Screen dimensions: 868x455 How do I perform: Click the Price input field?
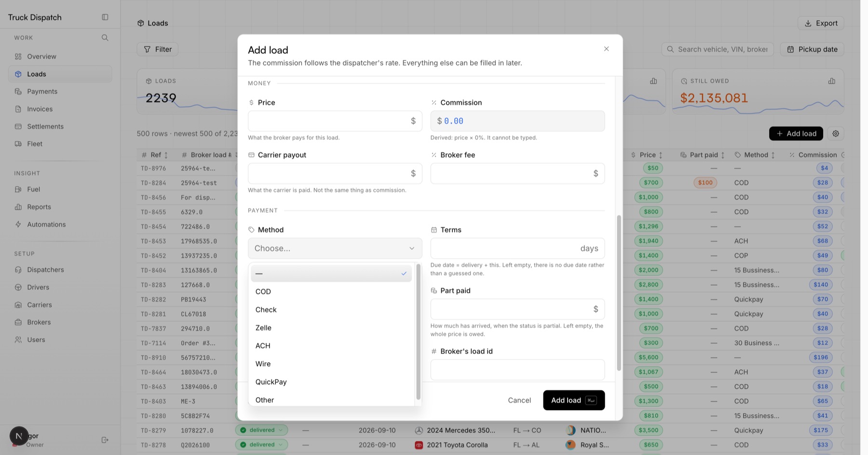click(x=335, y=121)
